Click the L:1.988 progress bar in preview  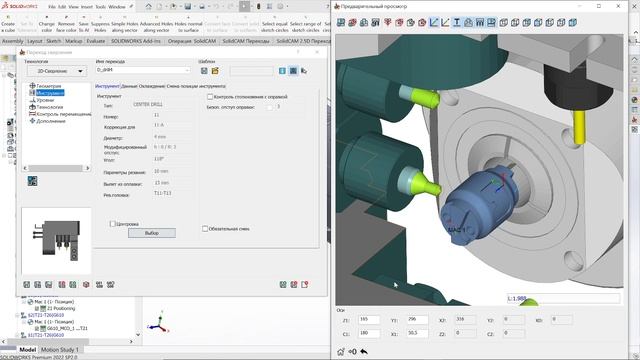coord(564,298)
